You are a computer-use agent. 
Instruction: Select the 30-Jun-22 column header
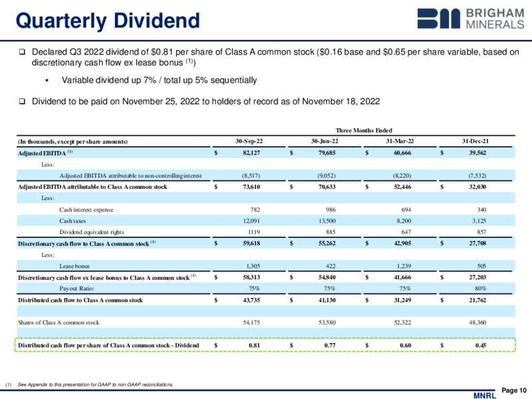point(325,141)
